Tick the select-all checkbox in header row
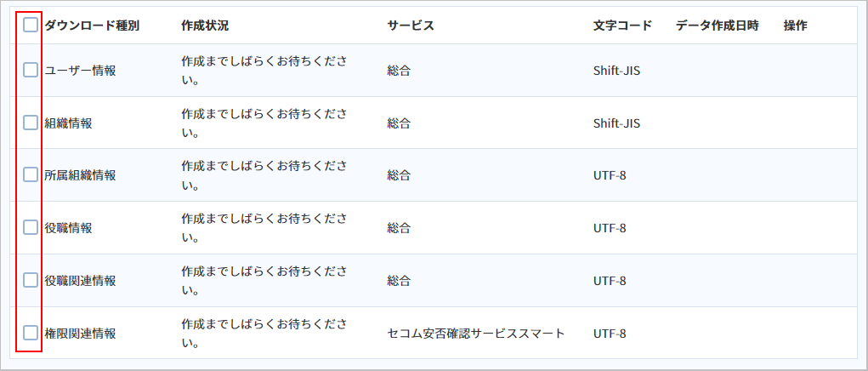 point(31,25)
